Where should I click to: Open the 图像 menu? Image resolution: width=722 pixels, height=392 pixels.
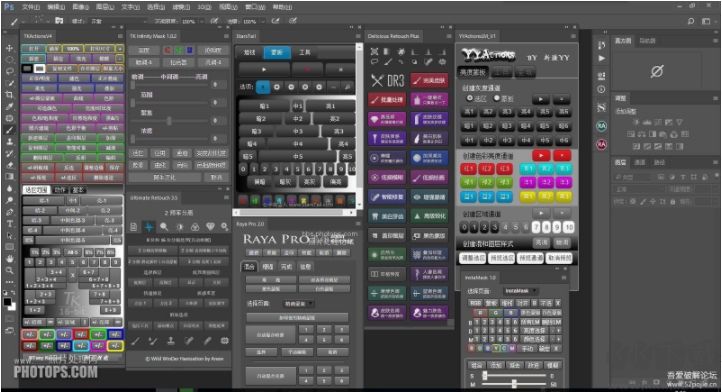pyautogui.click(x=81, y=7)
